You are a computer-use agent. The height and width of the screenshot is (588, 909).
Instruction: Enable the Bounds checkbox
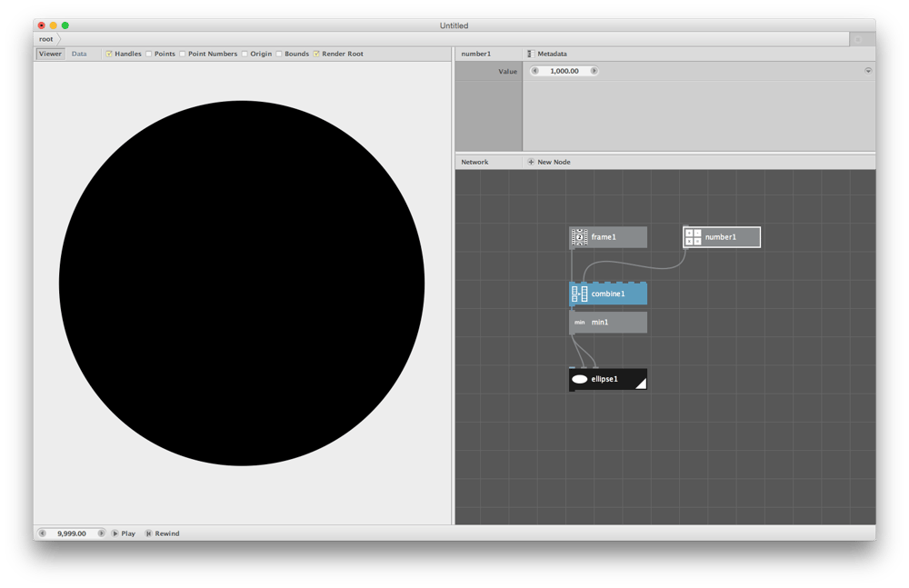[x=279, y=54]
